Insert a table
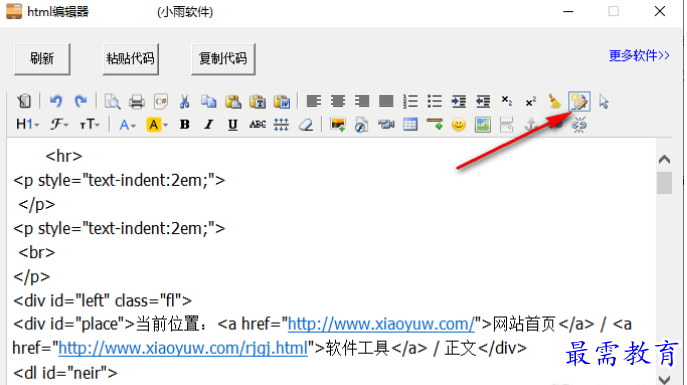The image size is (687, 385). tap(411, 125)
